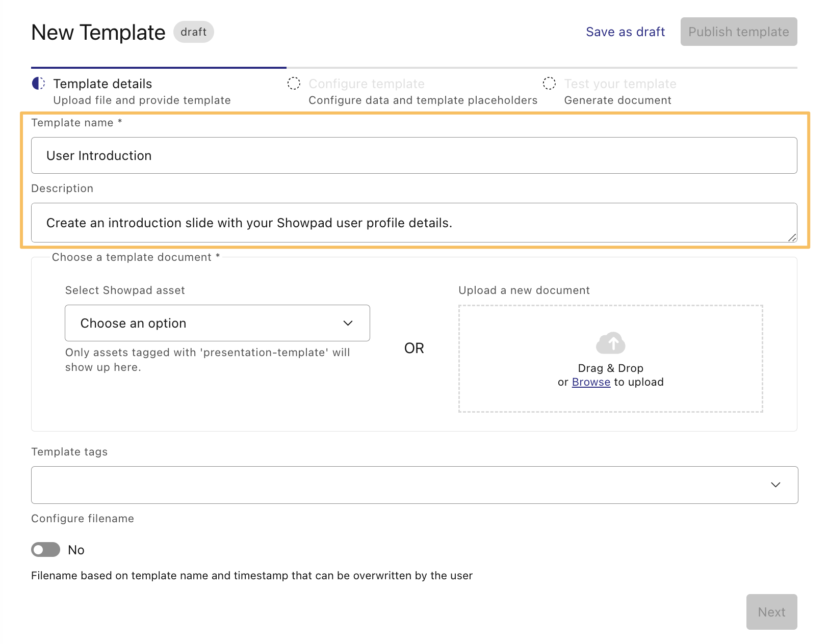Click the 'Upload a new document' label
Image resolution: width=828 pixels, height=644 pixels.
524,290
